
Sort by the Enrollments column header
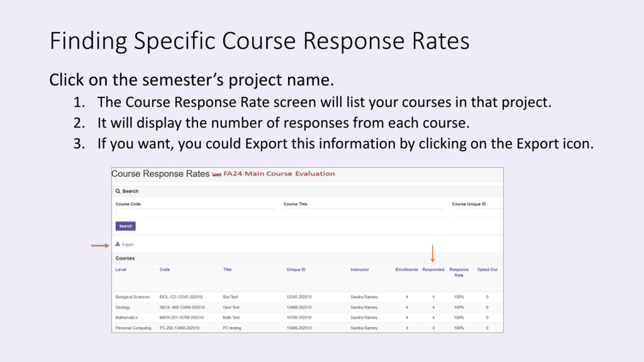tap(407, 269)
